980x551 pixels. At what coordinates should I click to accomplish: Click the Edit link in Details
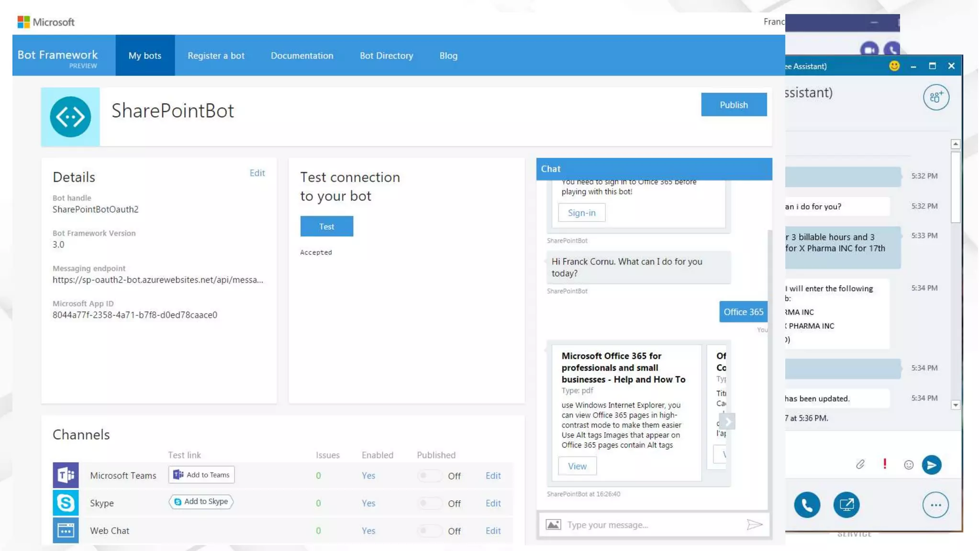(257, 173)
